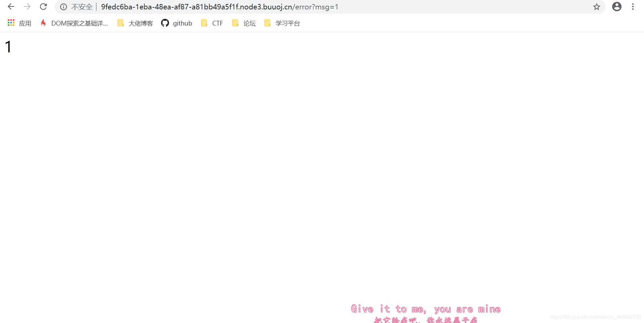The height and width of the screenshot is (323, 644).
Task: Expand the 论坛 bookmark folder
Action: point(244,23)
